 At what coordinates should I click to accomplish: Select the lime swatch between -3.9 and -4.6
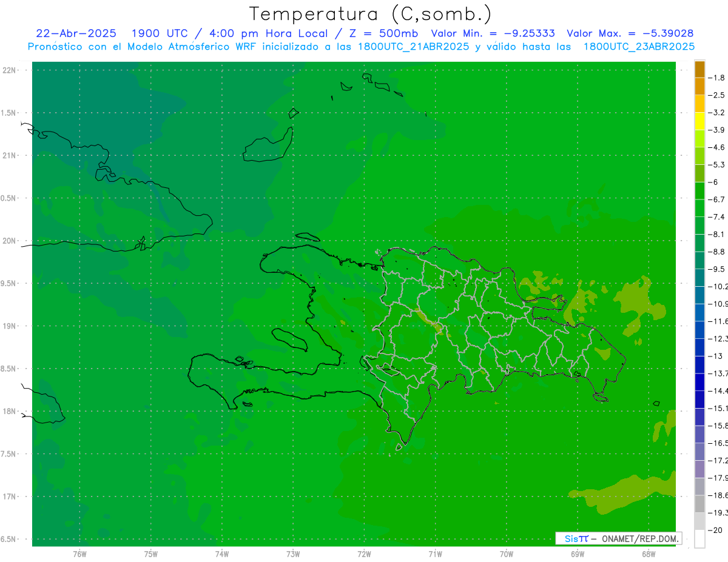[x=699, y=138]
